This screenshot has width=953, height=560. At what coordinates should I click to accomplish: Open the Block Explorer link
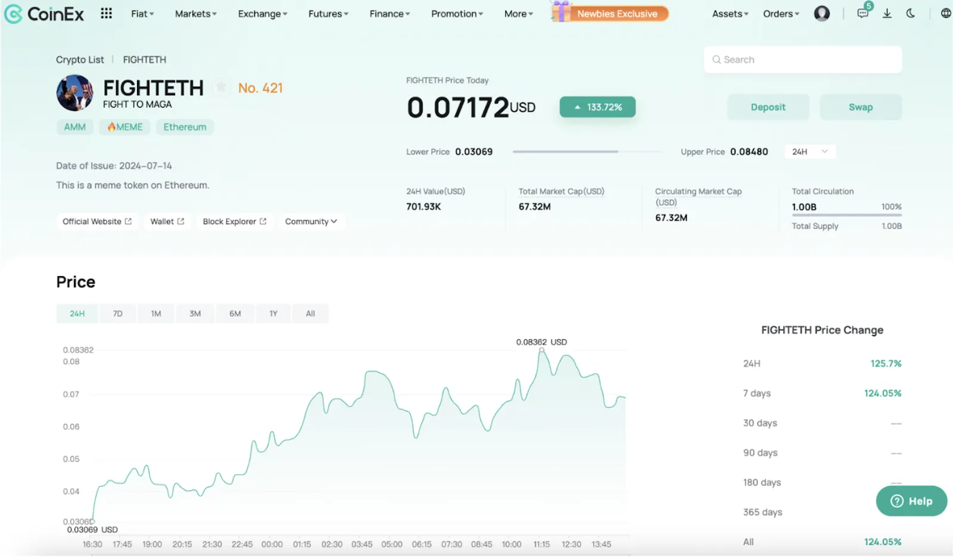pos(235,221)
